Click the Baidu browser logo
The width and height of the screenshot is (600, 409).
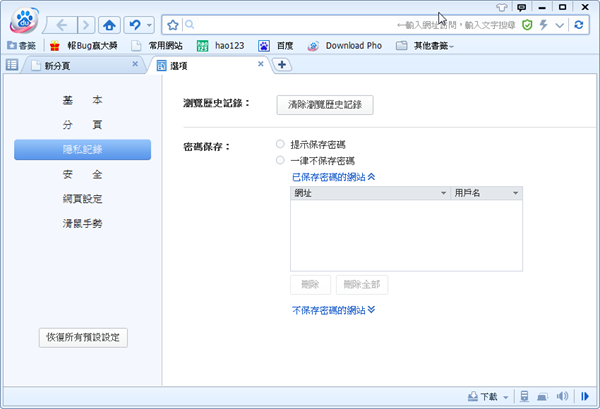coord(24,20)
